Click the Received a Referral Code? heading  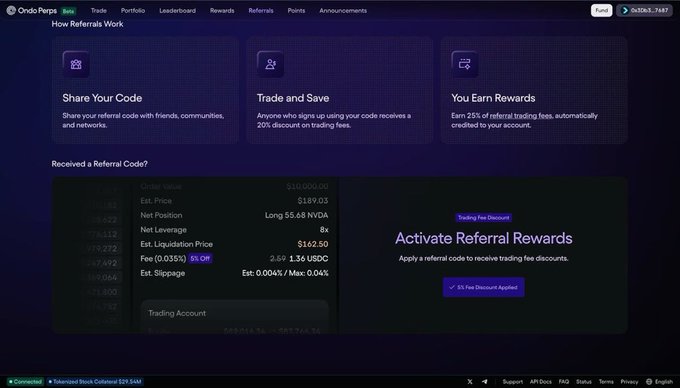[x=99, y=164]
